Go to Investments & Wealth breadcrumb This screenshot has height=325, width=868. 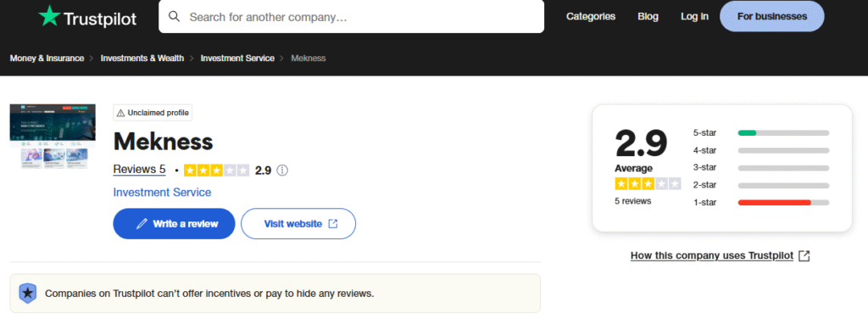(x=142, y=58)
